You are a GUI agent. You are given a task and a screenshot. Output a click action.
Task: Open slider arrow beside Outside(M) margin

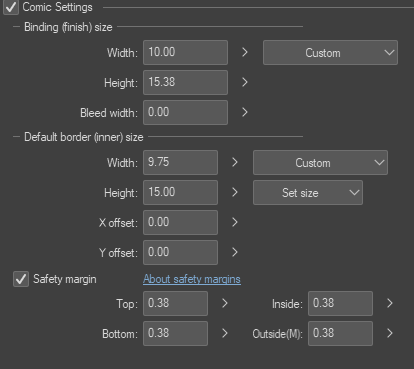(x=390, y=333)
